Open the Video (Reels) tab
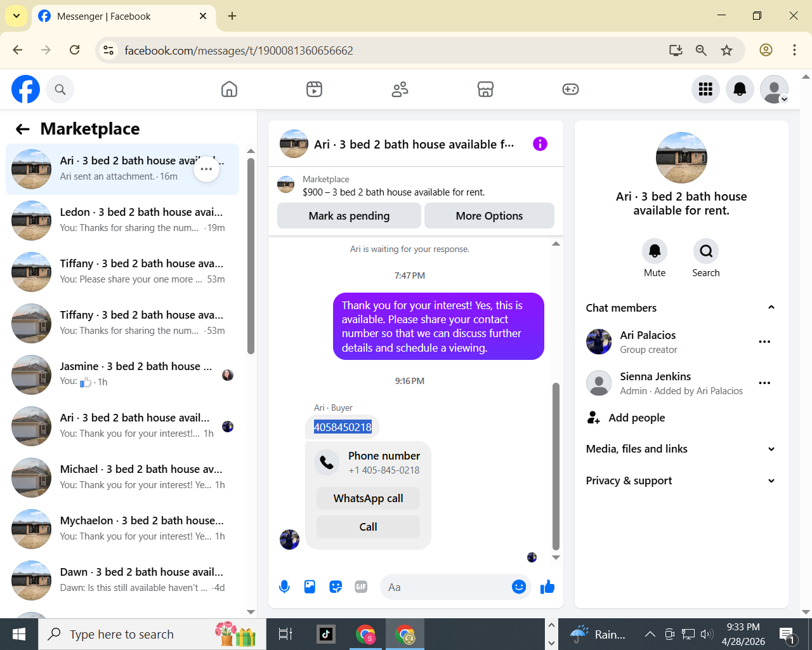This screenshot has height=650, width=812. point(314,90)
